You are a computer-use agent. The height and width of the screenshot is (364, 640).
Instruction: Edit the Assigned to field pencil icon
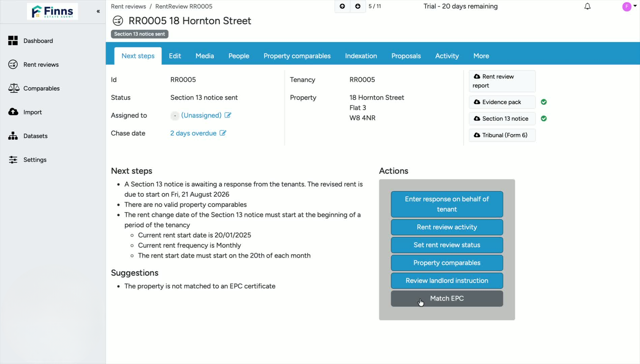pos(228,115)
